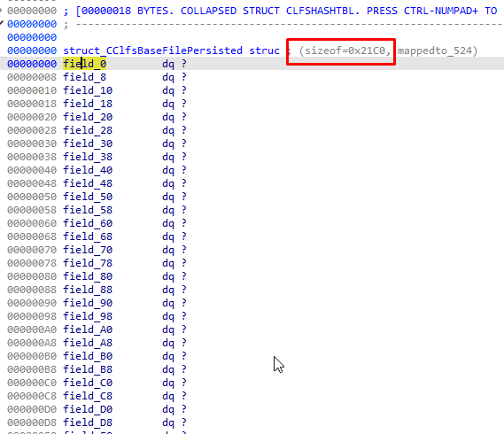Viewport: 504px width, 434px height.
Task: Click the field_60 member name
Action: (88, 223)
